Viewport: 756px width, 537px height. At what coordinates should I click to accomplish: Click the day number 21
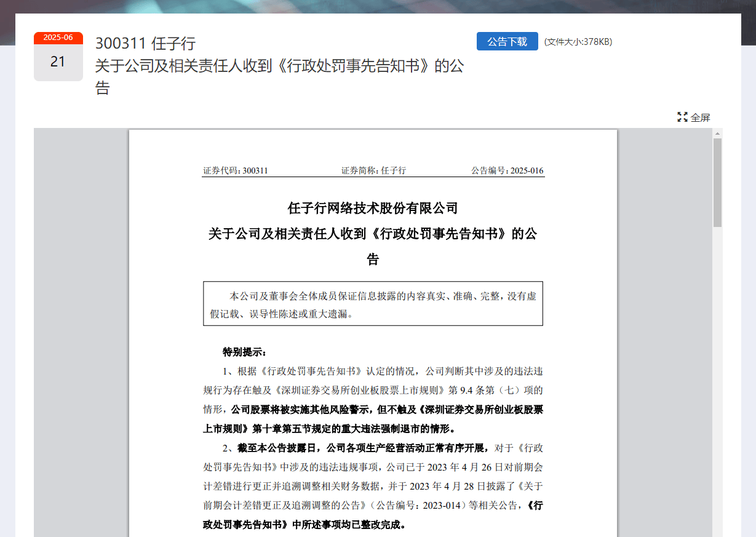[x=58, y=62]
